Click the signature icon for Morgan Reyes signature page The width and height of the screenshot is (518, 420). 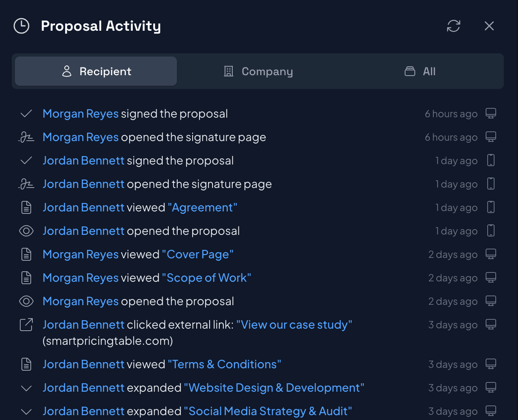26,137
